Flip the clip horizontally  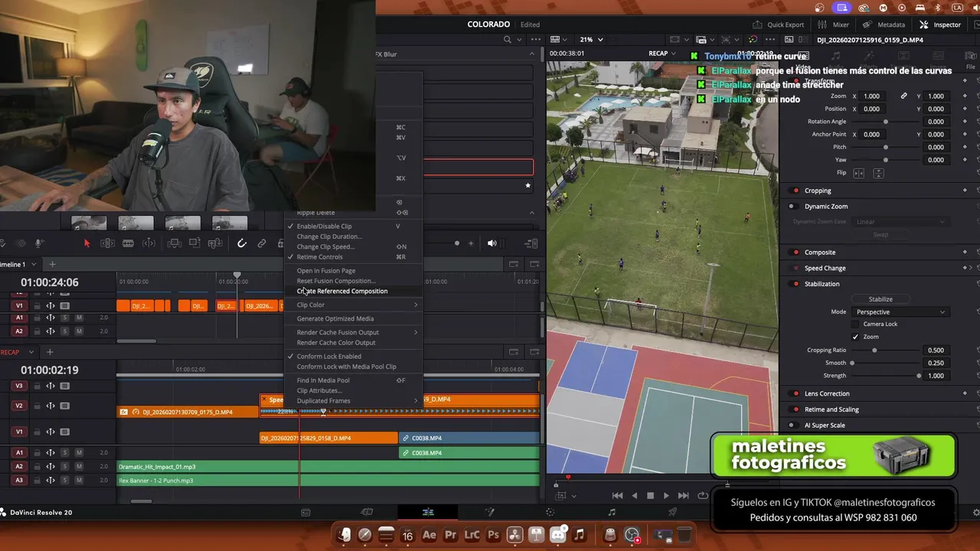(858, 173)
